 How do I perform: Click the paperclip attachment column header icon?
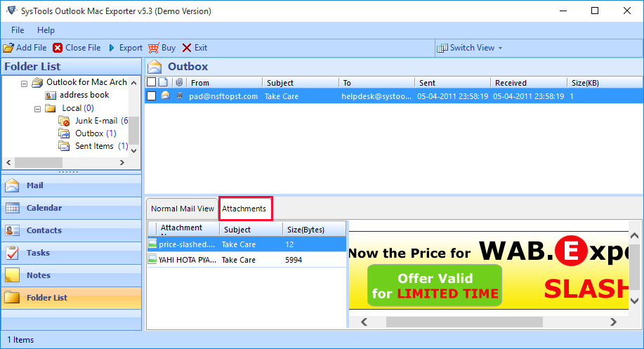coord(179,83)
